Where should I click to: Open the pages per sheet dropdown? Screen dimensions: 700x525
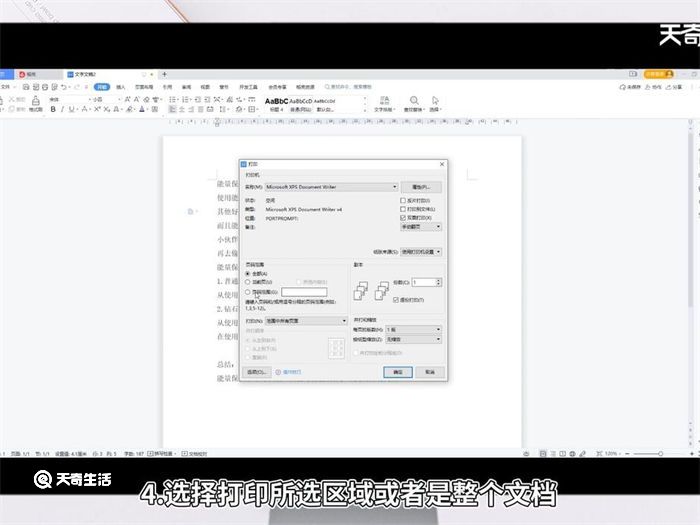pyautogui.click(x=413, y=329)
